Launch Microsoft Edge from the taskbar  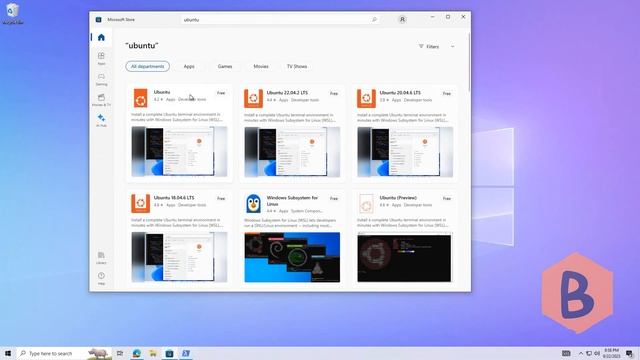[x=137, y=353]
